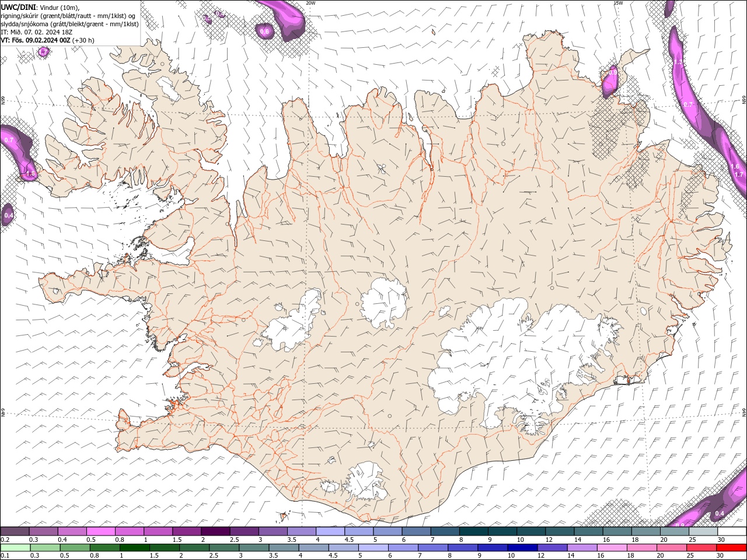Screen dimensions: 747x560
Task: Click the 'Vindur (10m)' label
Action: click(59, 7)
